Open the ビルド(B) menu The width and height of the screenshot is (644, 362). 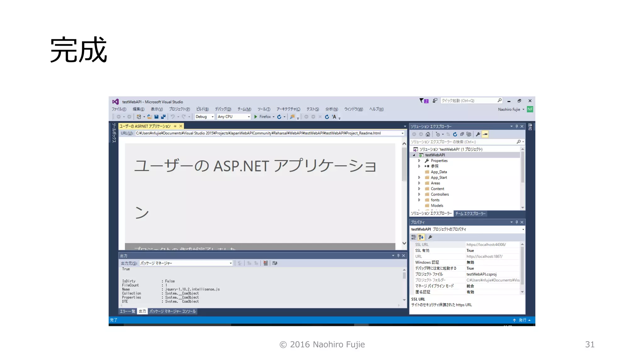click(202, 109)
